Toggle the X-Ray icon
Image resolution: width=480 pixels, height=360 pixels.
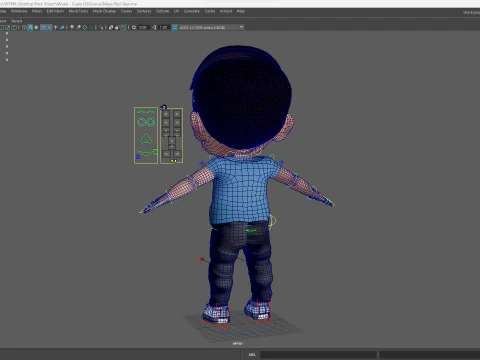[111, 27]
